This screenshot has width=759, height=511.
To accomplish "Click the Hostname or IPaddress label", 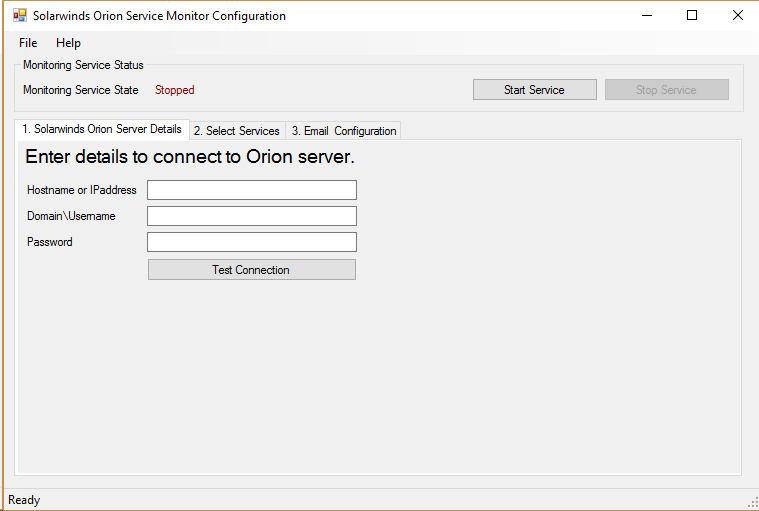I will point(82,190).
